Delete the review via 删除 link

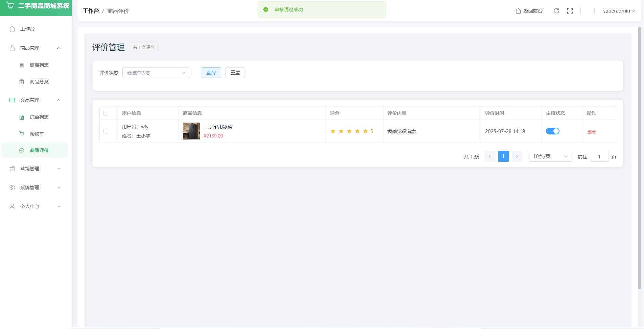[x=591, y=132]
